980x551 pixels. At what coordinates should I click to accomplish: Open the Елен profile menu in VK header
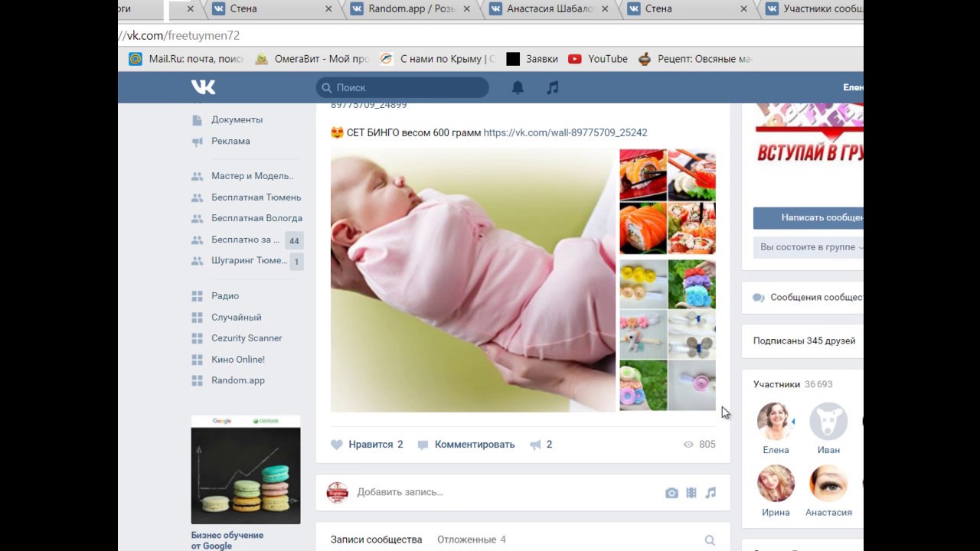pos(853,87)
